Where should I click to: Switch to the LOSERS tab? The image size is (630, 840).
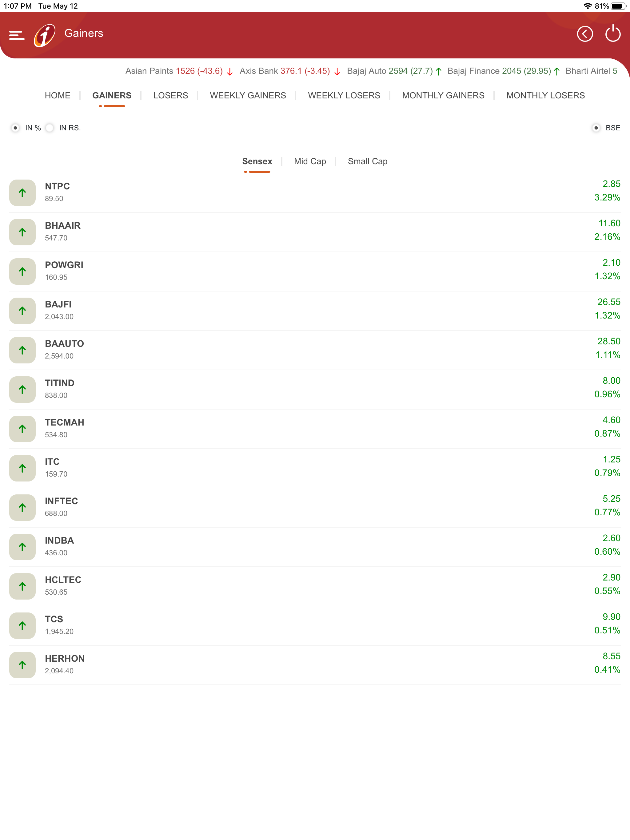(x=170, y=95)
